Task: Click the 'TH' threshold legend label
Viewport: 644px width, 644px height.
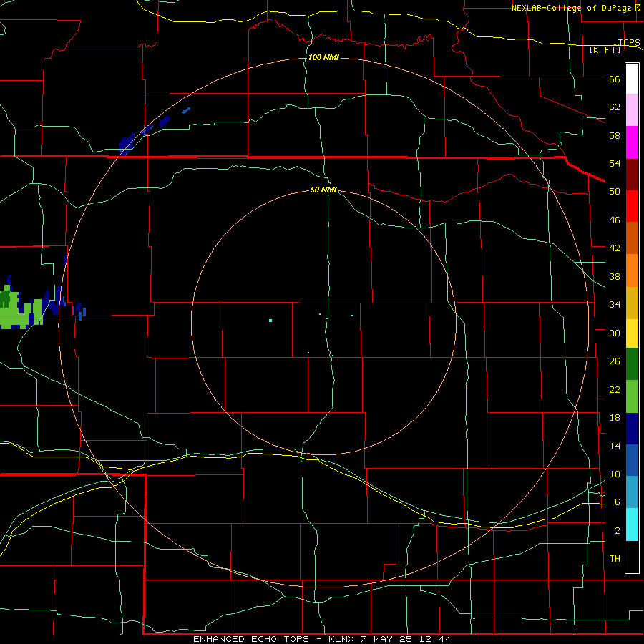Action: pyautogui.click(x=615, y=558)
